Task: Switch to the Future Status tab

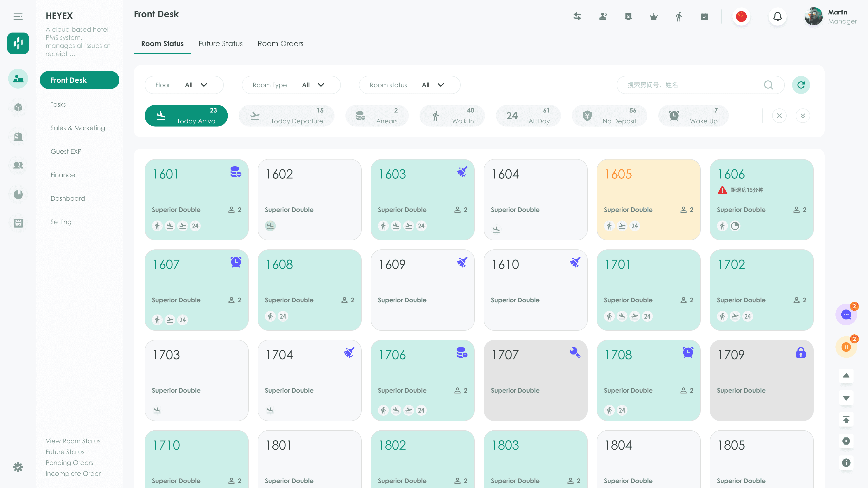Action: point(220,44)
